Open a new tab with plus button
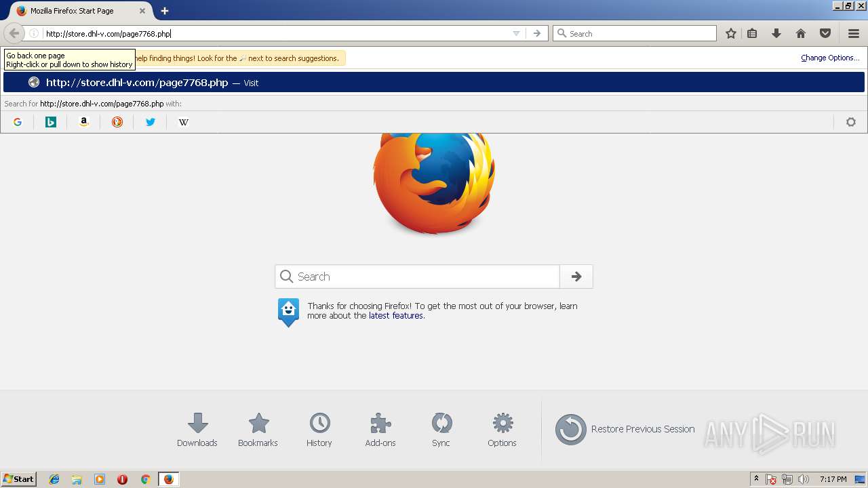This screenshot has height=488, width=868. pos(165,11)
